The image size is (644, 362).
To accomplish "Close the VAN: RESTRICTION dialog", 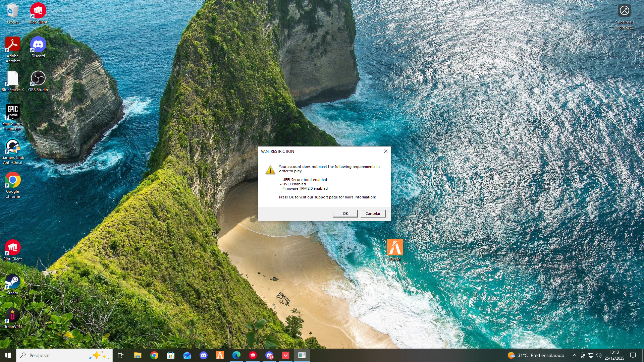I will tap(386, 151).
